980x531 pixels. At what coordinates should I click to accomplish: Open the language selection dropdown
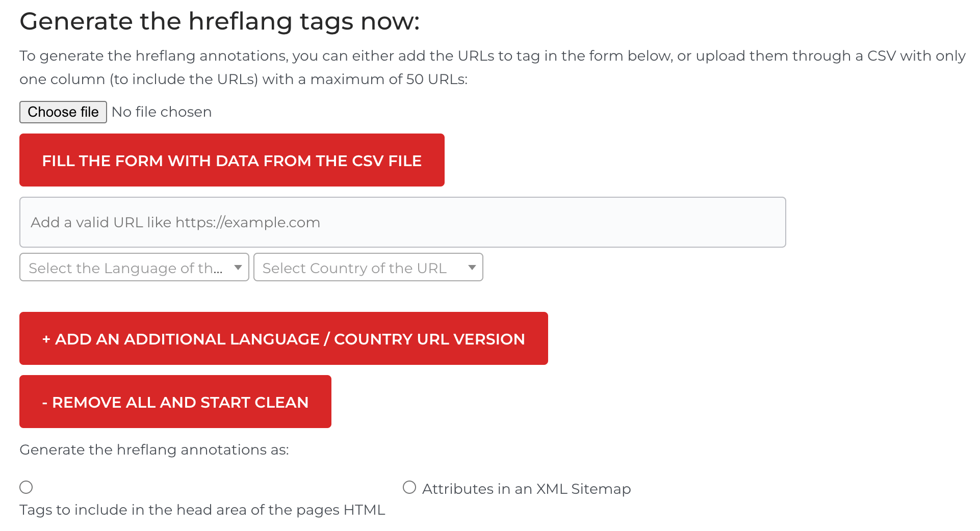[134, 267]
